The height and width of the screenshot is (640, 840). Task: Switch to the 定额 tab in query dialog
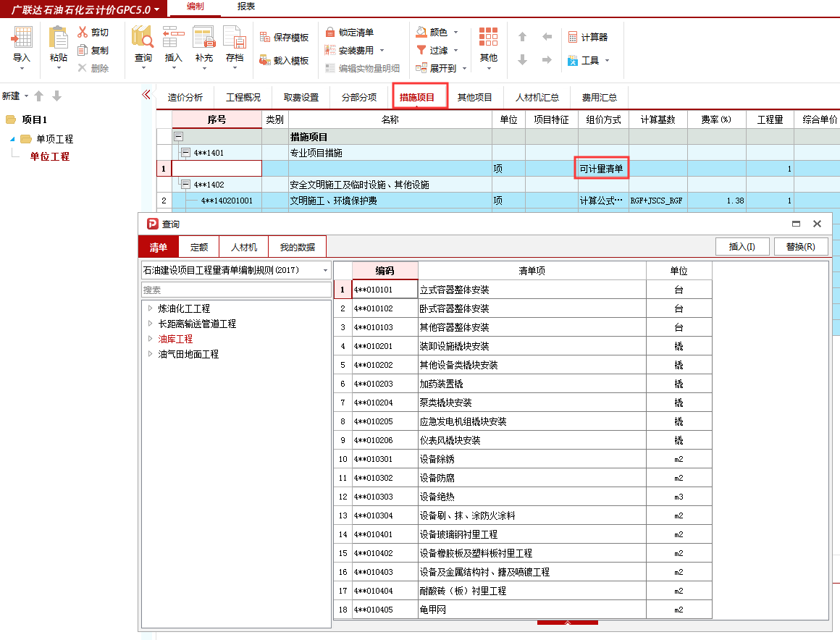[198, 246]
